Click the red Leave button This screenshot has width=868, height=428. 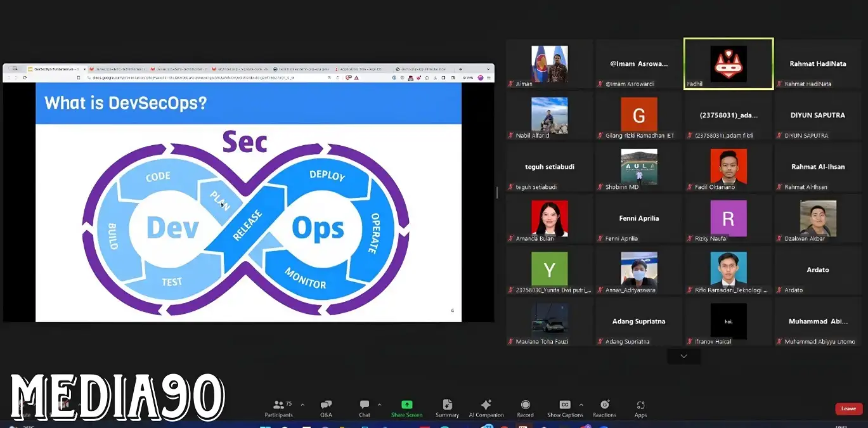click(x=848, y=409)
